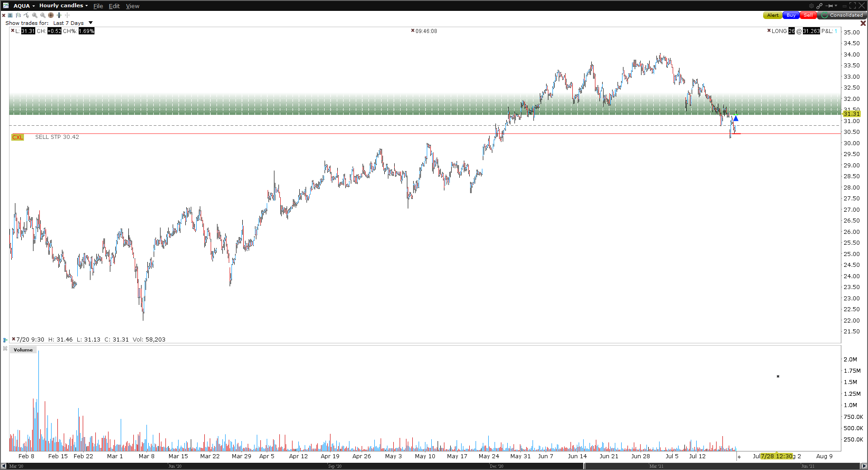Remove the LONG position label via X

click(769, 31)
